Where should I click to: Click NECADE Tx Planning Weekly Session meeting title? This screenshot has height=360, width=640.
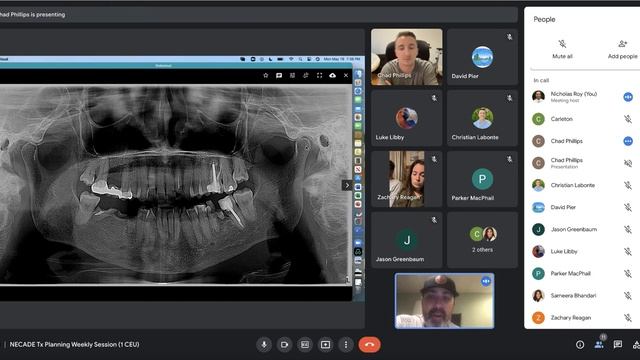click(74, 344)
